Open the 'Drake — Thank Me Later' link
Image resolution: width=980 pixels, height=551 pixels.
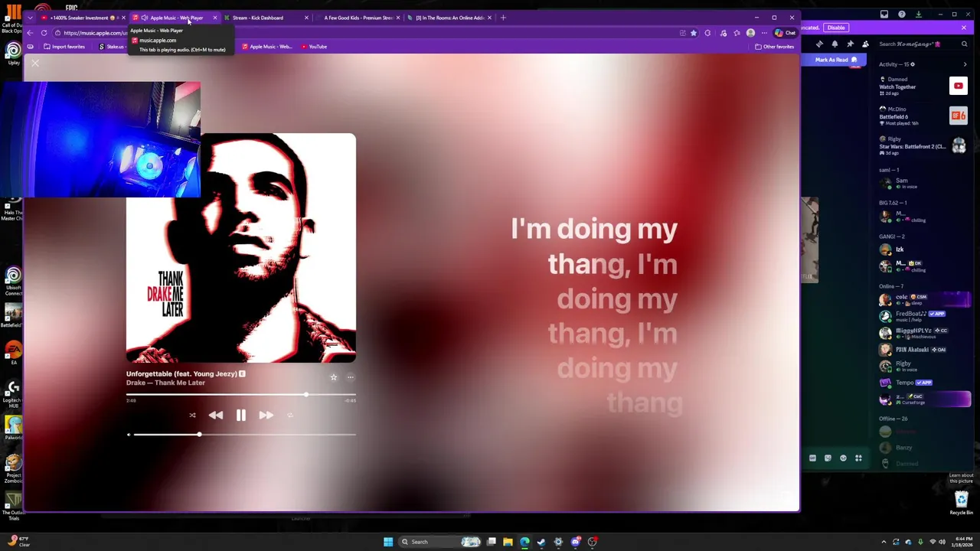point(165,383)
